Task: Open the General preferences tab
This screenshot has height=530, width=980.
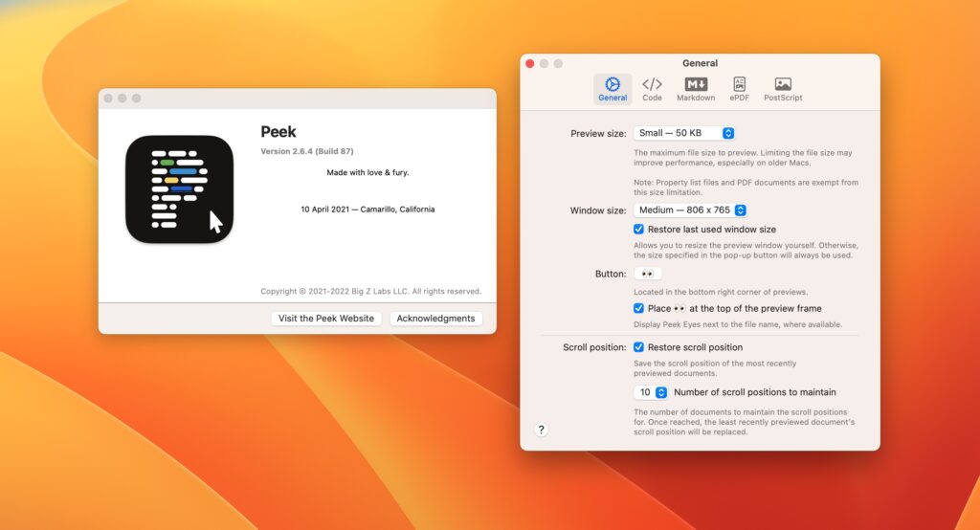Action: 612,89
